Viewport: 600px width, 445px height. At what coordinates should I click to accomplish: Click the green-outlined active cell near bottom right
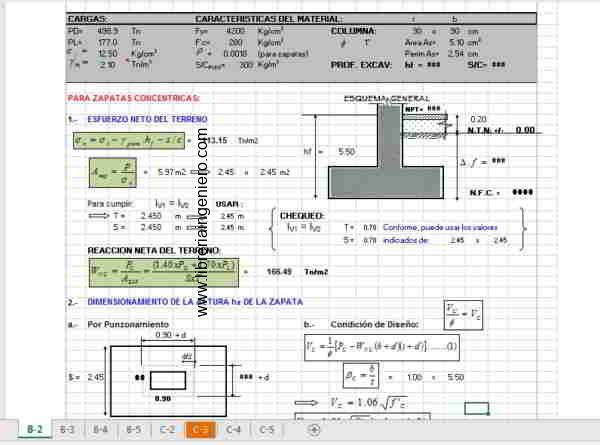click(x=477, y=408)
